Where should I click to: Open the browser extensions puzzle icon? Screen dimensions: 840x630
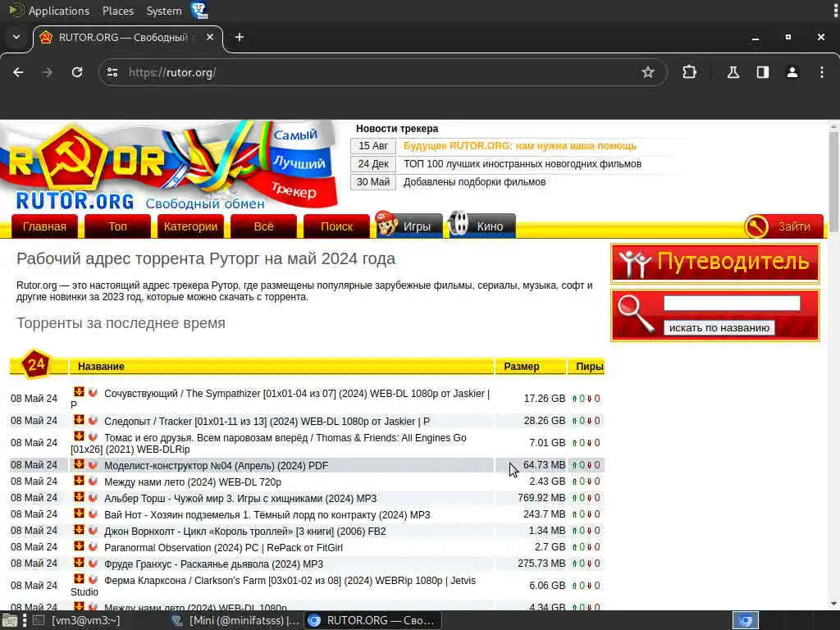click(689, 72)
